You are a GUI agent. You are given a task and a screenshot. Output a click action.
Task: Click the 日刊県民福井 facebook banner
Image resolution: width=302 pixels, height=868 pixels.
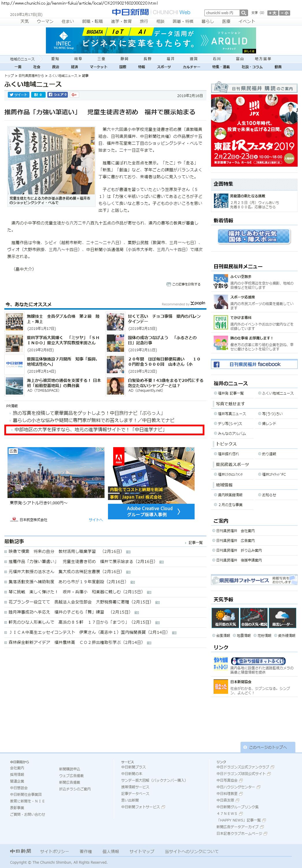click(x=254, y=364)
